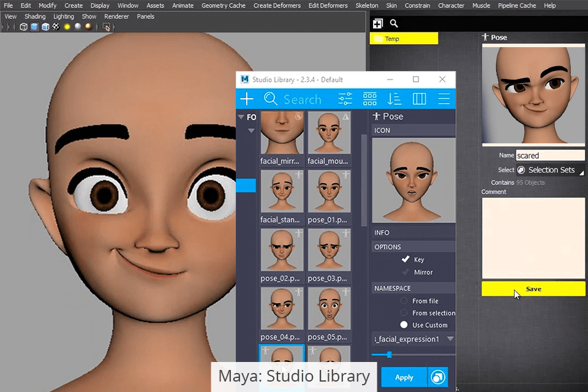Click the blue selected folder row in the sidebar

pos(246,186)
